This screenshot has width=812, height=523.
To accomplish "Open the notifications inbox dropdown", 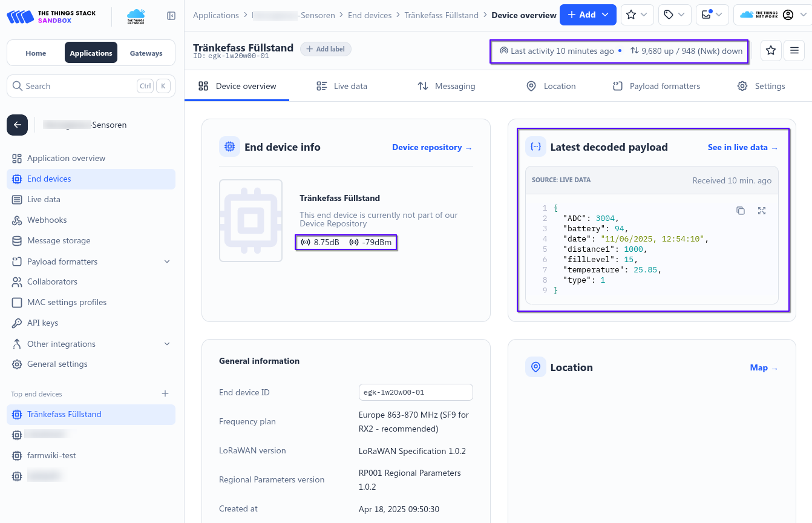I will pos(712,15).
